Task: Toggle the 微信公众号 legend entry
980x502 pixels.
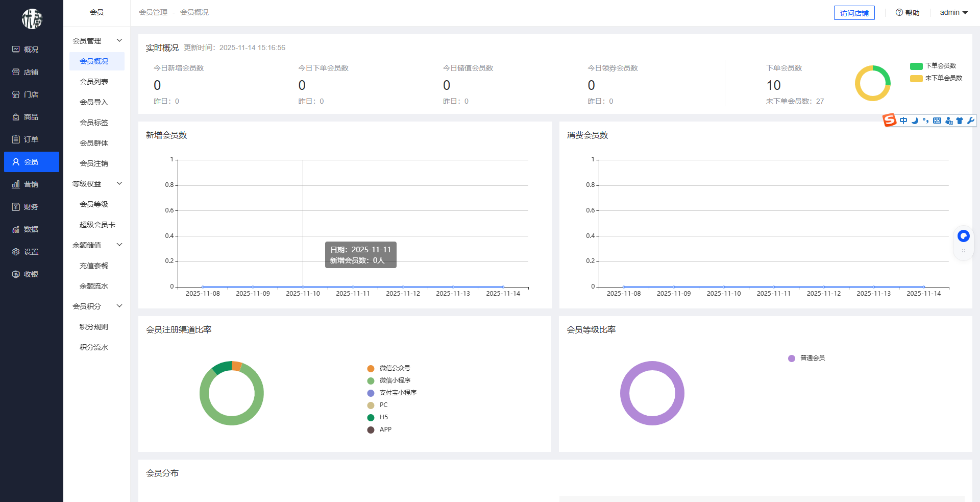Action: 389,368
